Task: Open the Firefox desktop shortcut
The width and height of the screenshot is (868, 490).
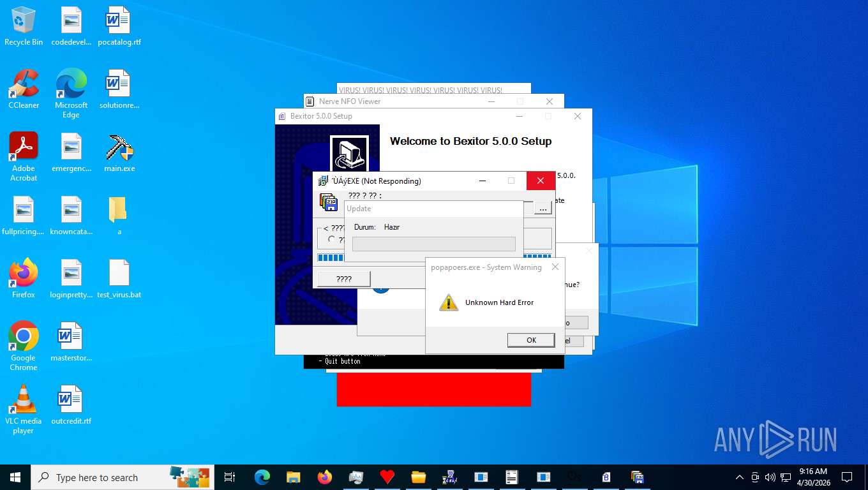Action: 24,279
